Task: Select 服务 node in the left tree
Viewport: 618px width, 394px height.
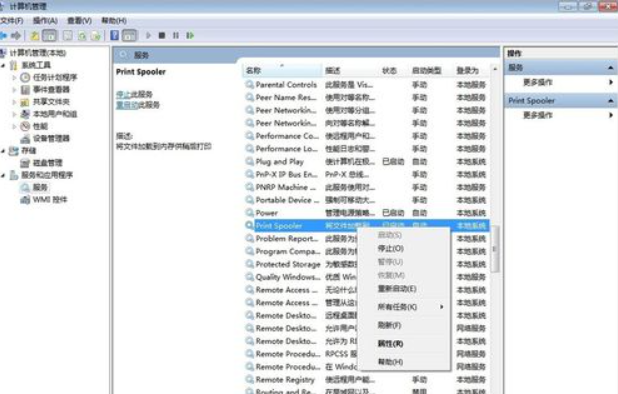Action: [x=40, y=187]
